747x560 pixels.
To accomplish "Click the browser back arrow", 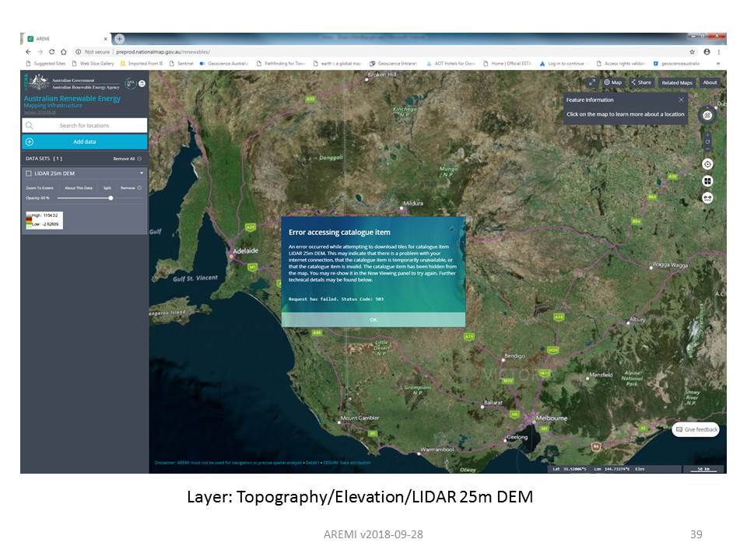I will click(28, 52).
